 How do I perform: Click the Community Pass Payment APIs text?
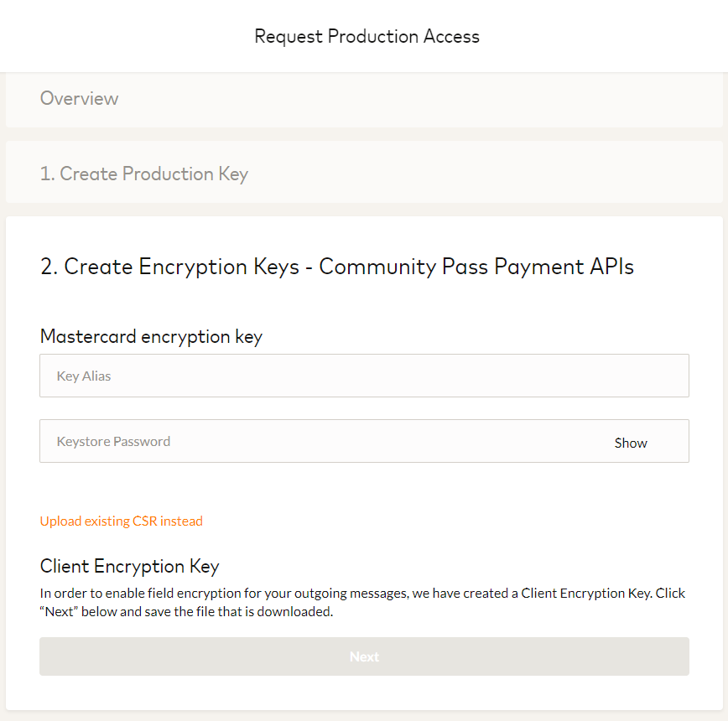[x=476, y=267]
